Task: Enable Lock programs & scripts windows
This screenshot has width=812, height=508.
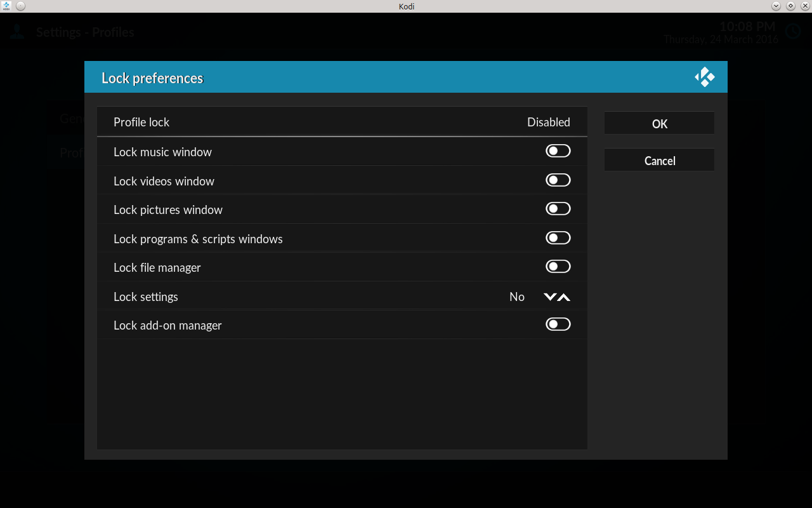Action: (x=558, y=238)
